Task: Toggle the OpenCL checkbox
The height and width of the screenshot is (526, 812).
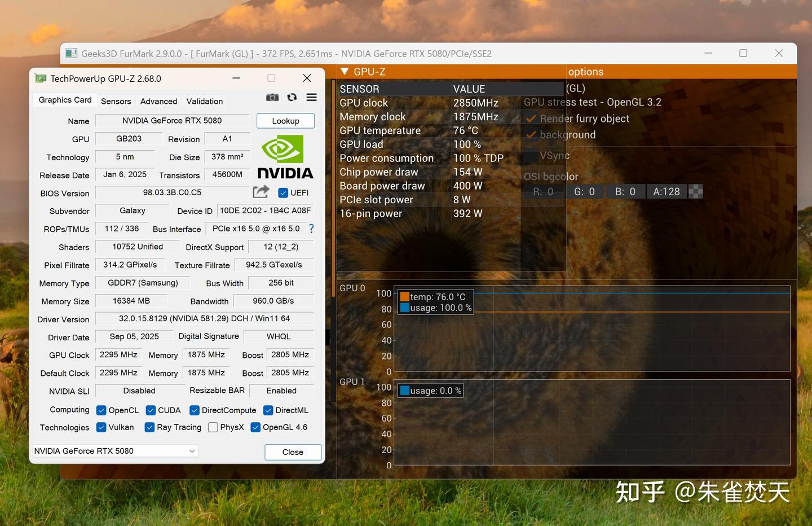Action: coord(101,410)
